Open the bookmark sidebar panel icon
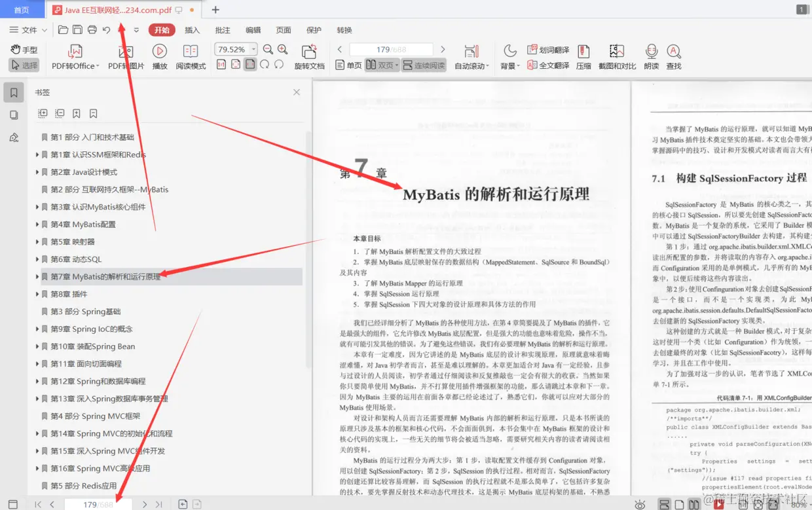 pos(14,93)
